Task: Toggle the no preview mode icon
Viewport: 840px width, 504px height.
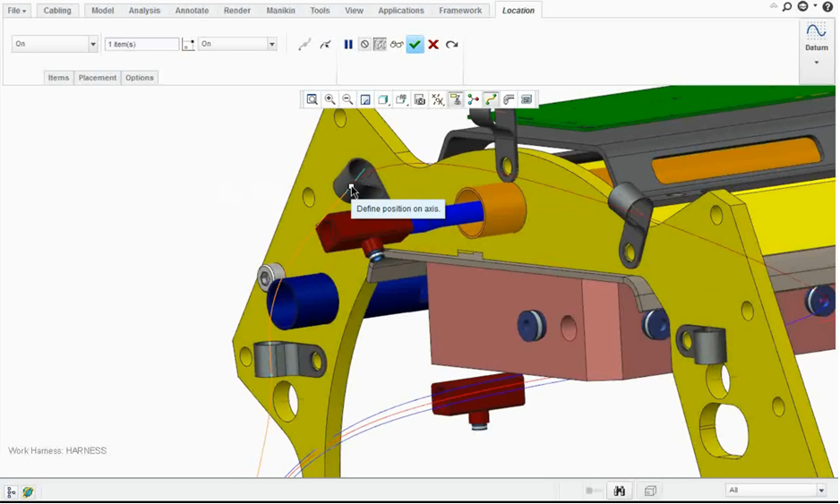Action: click(x=364, y=45)
